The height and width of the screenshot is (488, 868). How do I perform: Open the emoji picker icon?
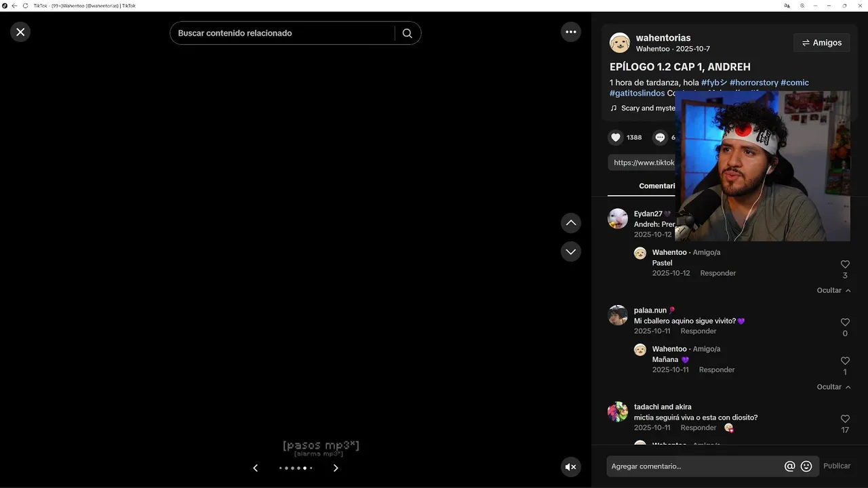tap(806, 466)
